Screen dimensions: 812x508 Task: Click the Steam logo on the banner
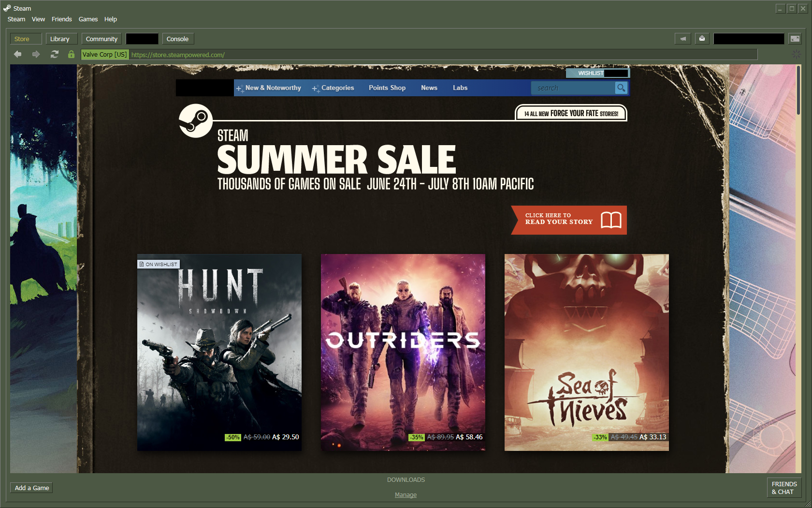click(195, 120)
